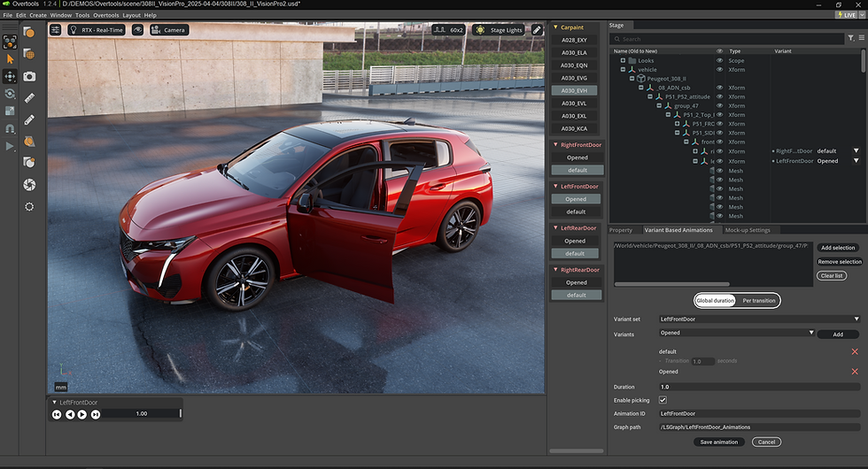Viewport: 868px width, 469px height.
Task: Switch to the Mock-up Settings tab
Action: coord(748,230)
